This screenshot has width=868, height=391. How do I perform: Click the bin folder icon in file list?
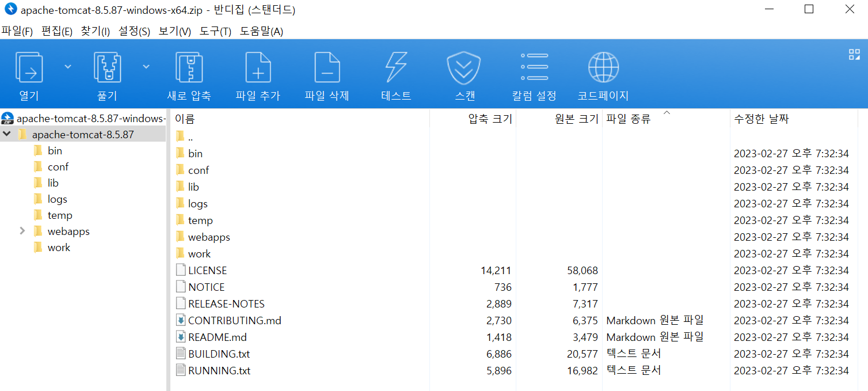point(181,153)
